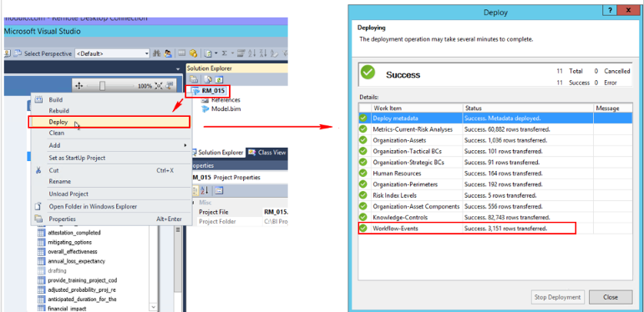
Task: Click the four-arrow pan icon in zoom bar
Action: [x=79, y=86]
